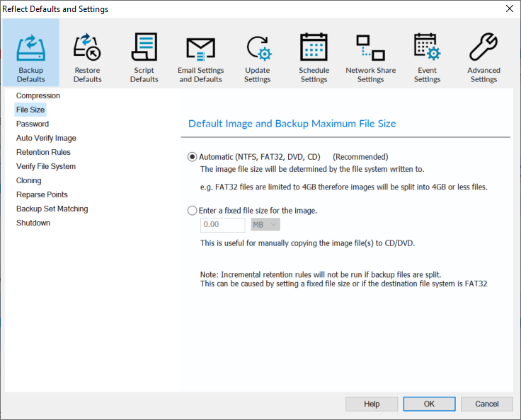Choose the fixed file size radio option
Image resolution: width=521 pixels, height=420 pixels.
pyautogui.click(x=193, y=211)
